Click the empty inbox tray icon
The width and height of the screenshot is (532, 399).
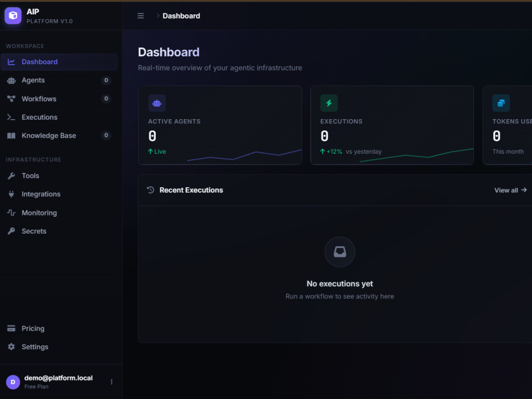click(339, 252)
